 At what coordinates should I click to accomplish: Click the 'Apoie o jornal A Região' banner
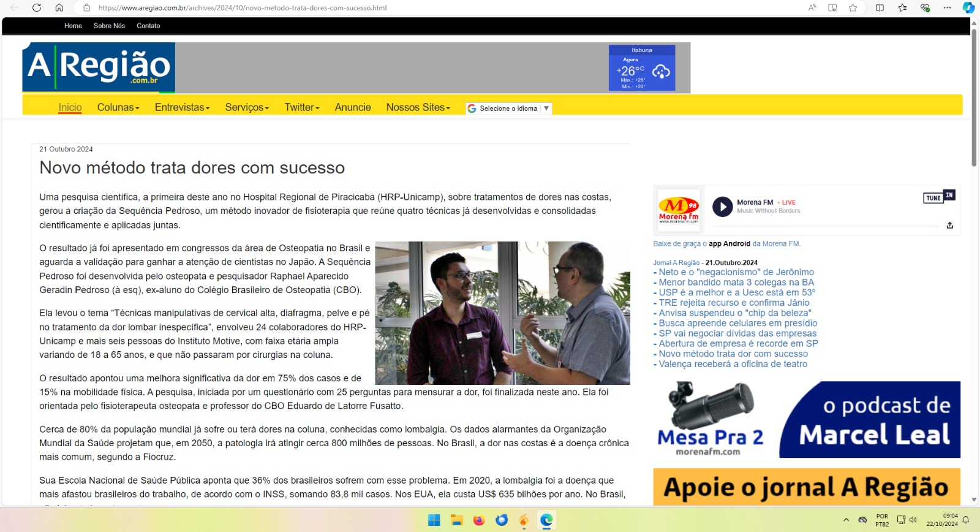(x=807, y=487)
